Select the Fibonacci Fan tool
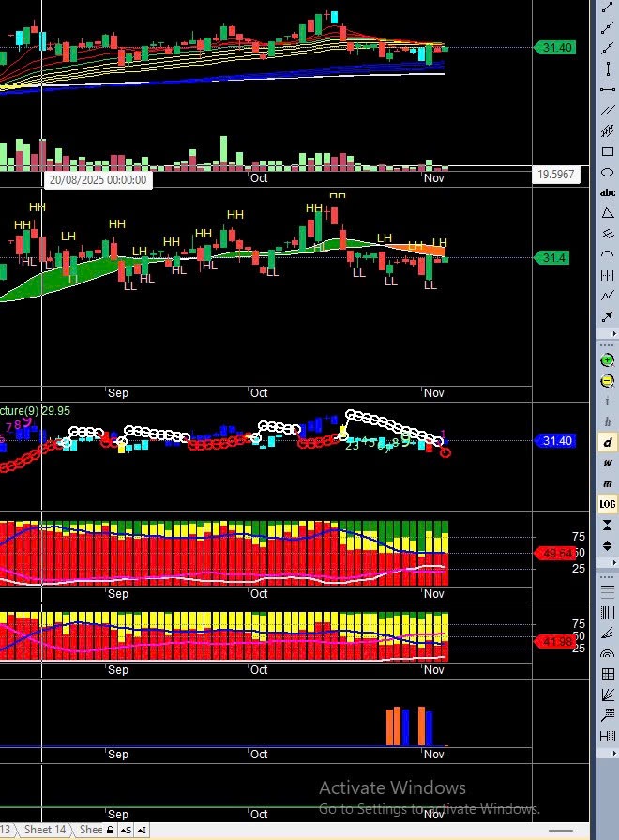Image resolution: width=619 pixels, height=840 pixels. click(x=607, y=634)
